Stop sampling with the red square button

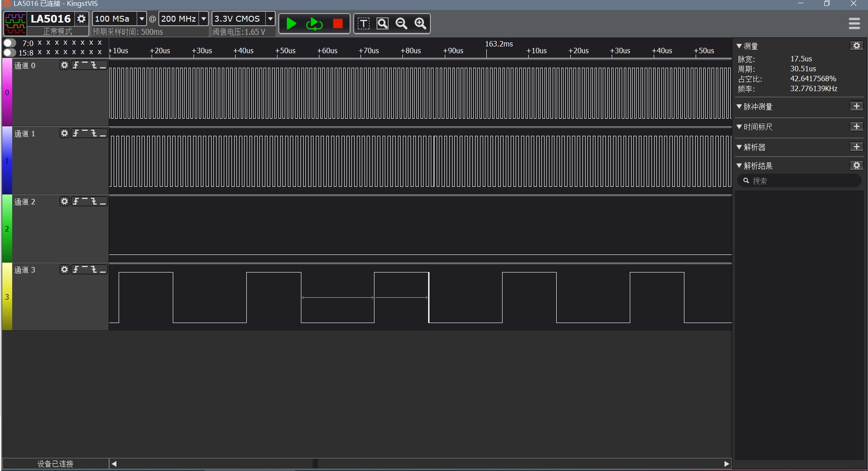pos(338,23)
